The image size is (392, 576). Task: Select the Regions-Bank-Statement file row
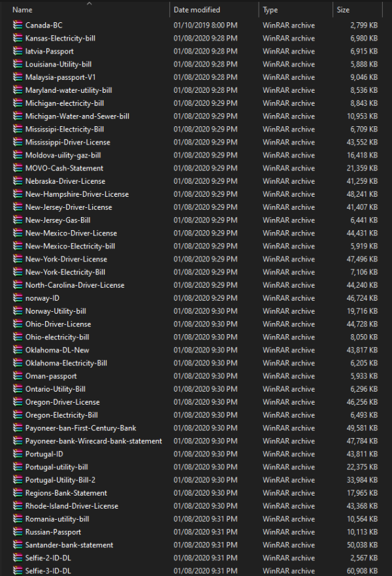pos(66,493)
